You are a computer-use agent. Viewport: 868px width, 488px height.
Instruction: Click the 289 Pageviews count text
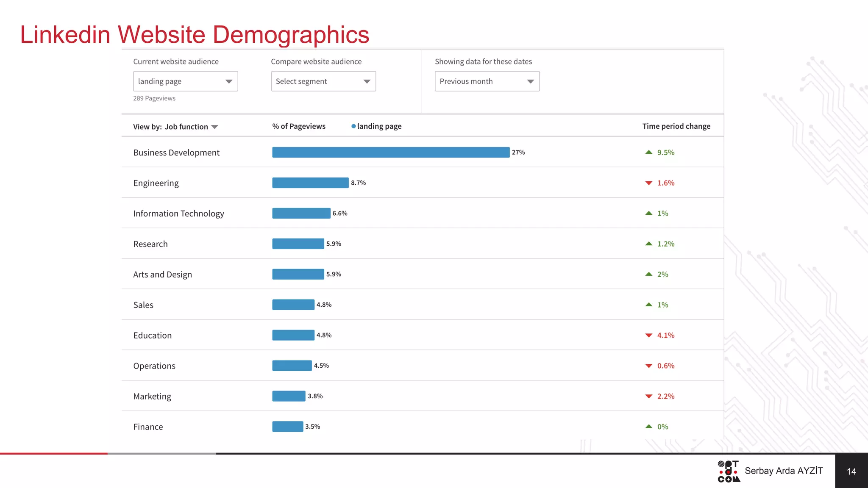(154, 98)
